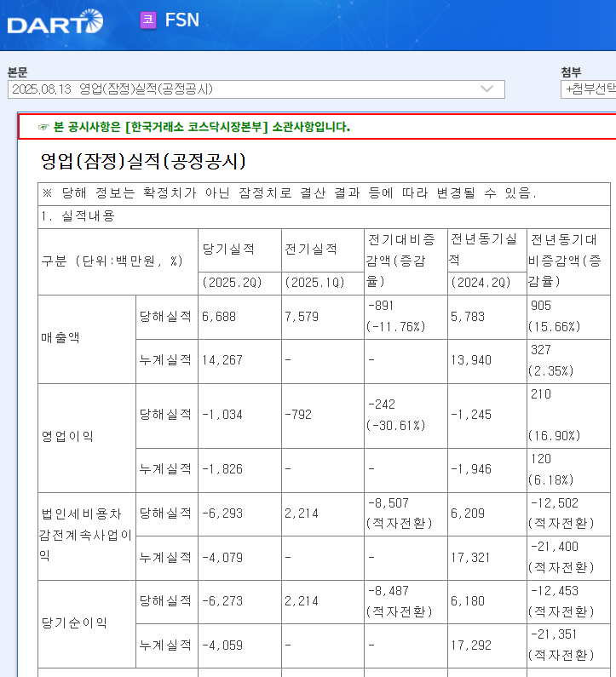Click the -891 (-11.76%) change cell

(406, 317)
